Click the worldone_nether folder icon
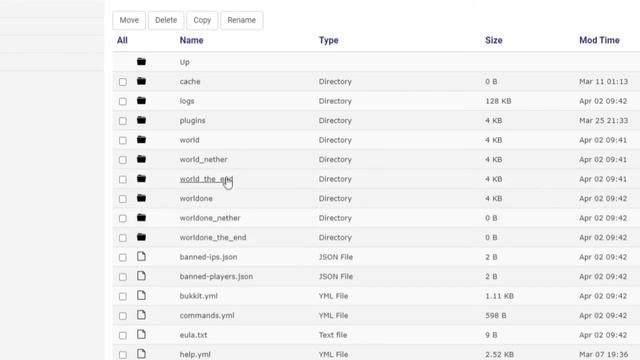The height and width of the screenshot is (360, 640). tap(141, 218)
